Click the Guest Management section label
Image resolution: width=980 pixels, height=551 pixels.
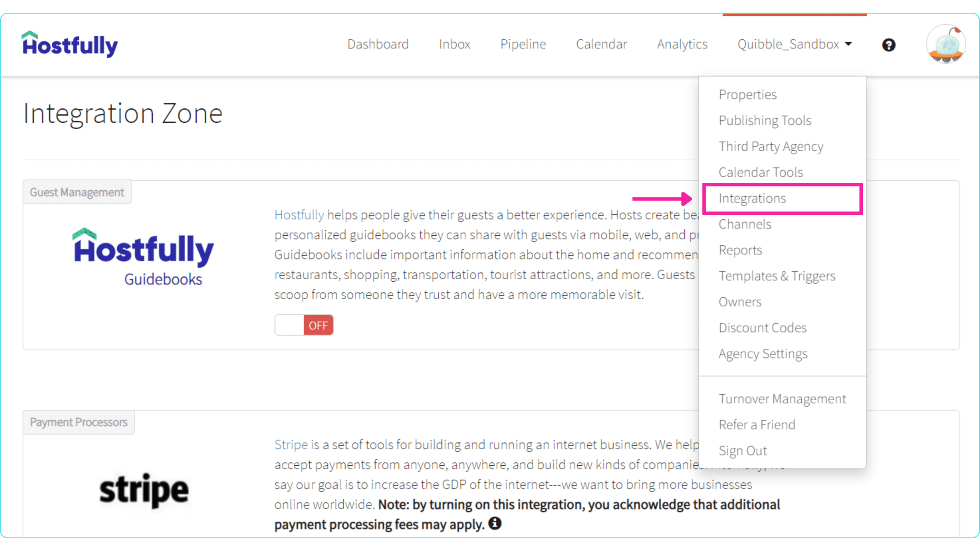pyautogui.click(x=77, y=192)
